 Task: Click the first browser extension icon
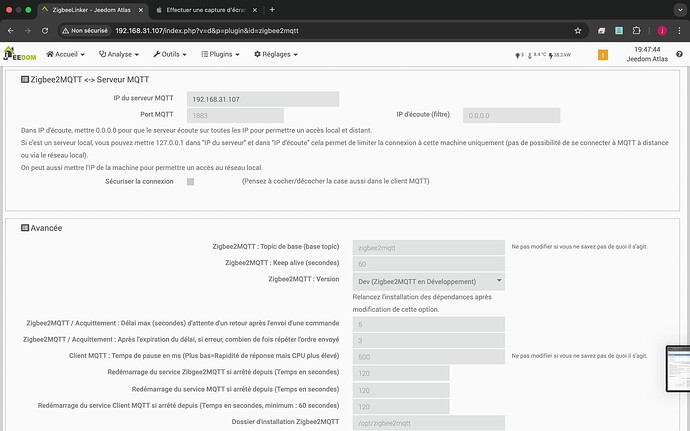(601, 30)
